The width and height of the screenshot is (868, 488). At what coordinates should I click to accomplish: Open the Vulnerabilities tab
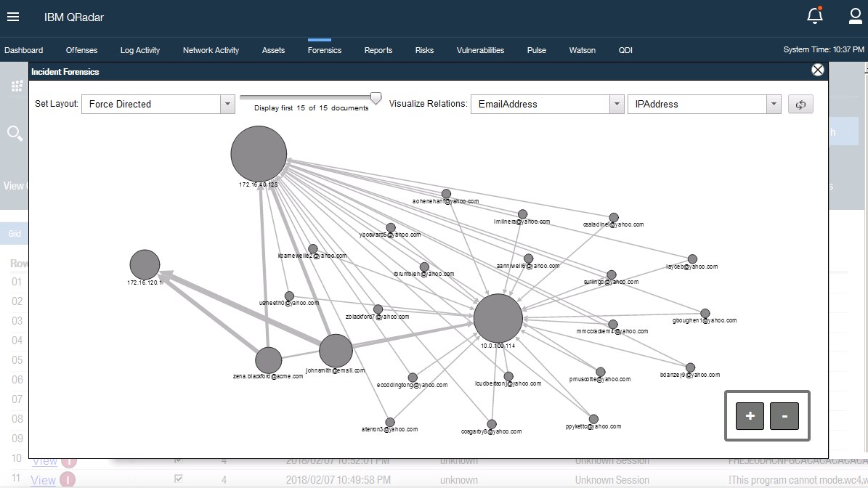pos(481,50)
